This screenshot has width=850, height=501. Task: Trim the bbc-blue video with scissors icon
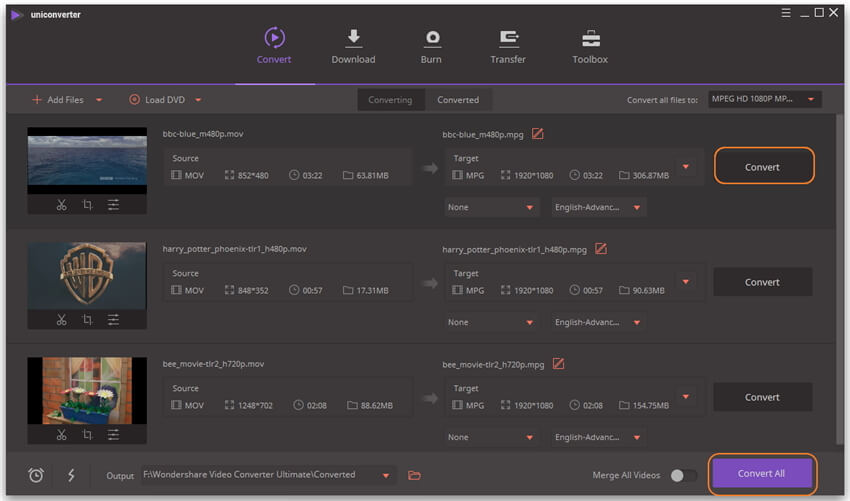pyautogui.click(x=61, y=204)
